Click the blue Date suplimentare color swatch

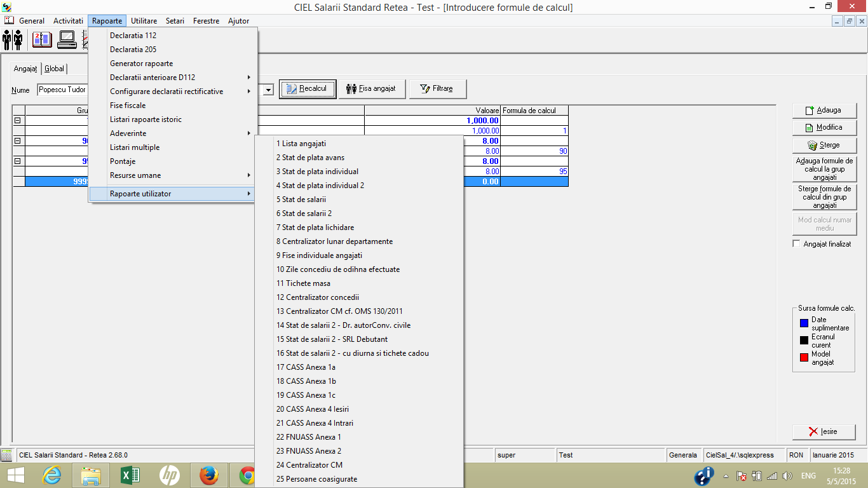pos(804,323)
